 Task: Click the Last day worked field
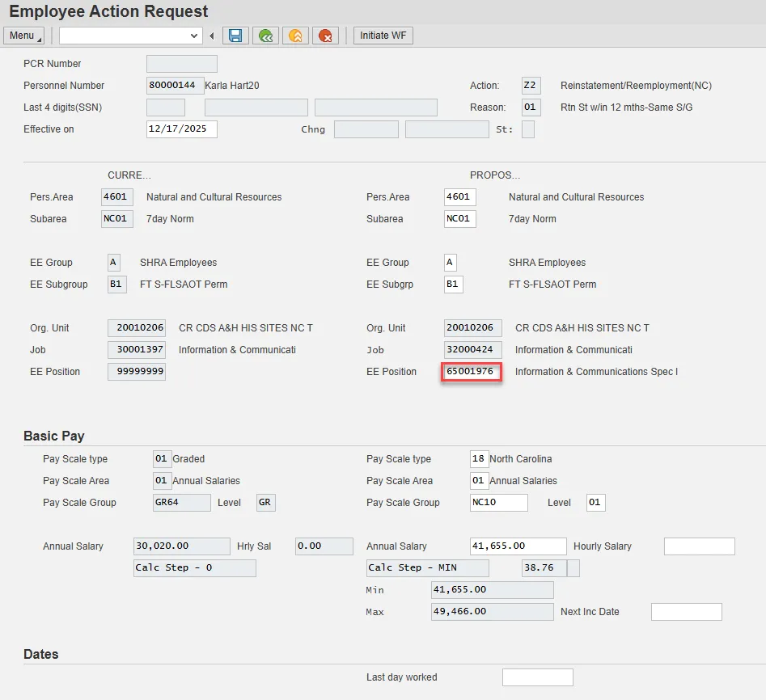tap(537, 677)
